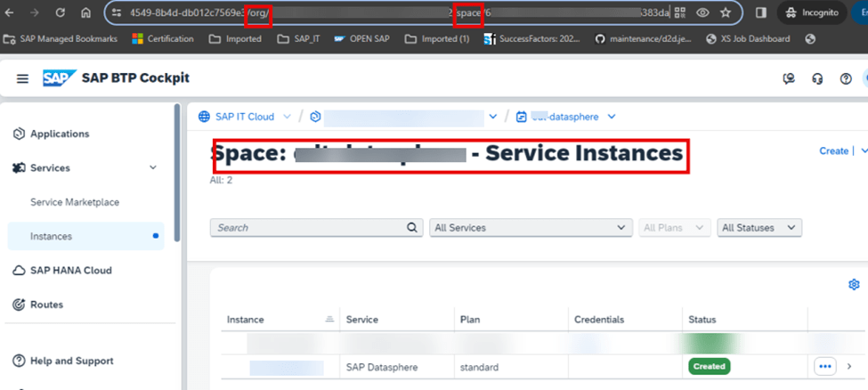Click the Incognito indicator

click(x=812, y=12)
